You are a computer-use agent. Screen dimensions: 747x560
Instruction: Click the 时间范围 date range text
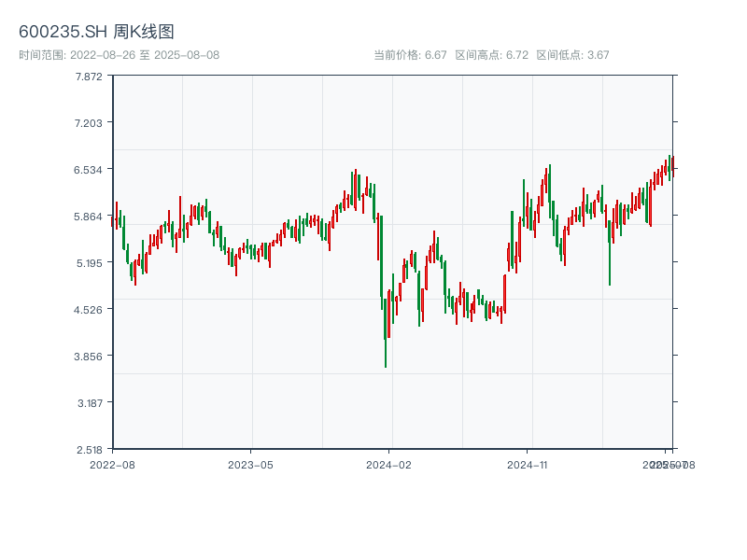coord(119,55)
